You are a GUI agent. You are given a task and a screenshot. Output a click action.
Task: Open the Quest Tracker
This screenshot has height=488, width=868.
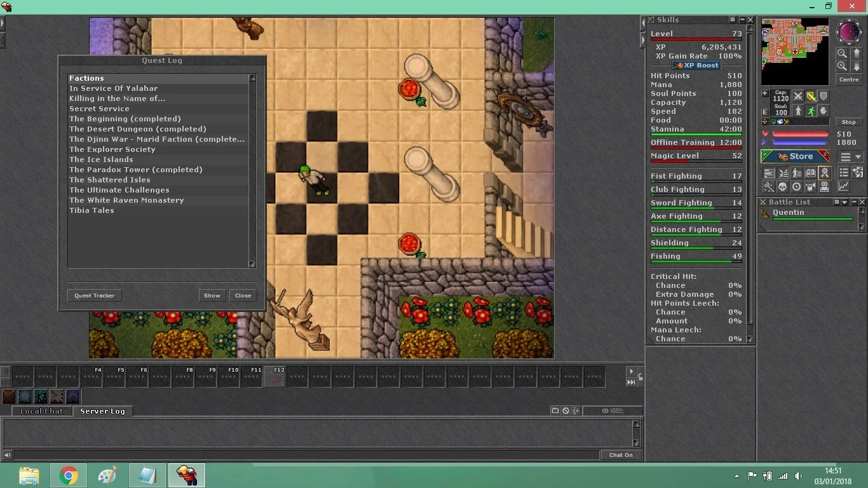[94, 295]
